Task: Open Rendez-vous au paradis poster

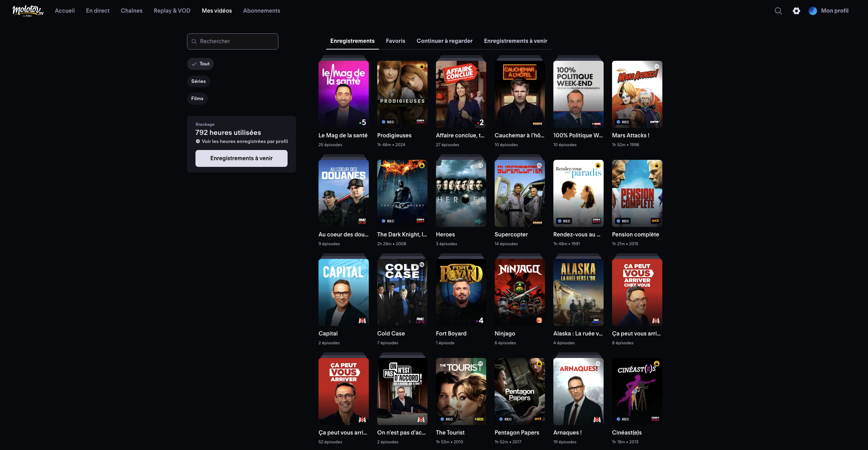Action: point(578,193)
